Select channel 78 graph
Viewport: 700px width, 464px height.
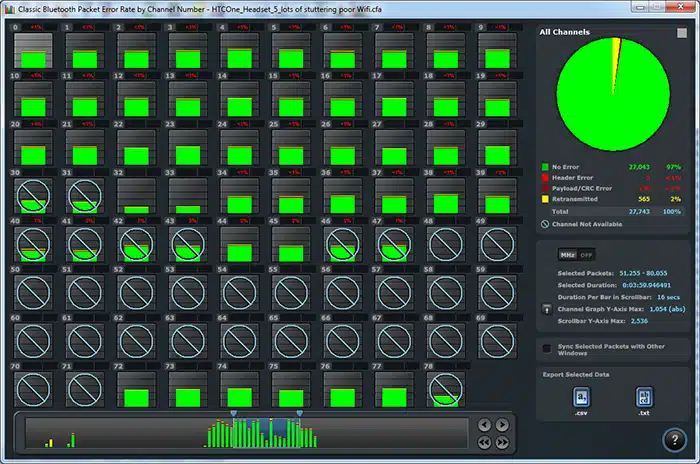pos(446,388)
